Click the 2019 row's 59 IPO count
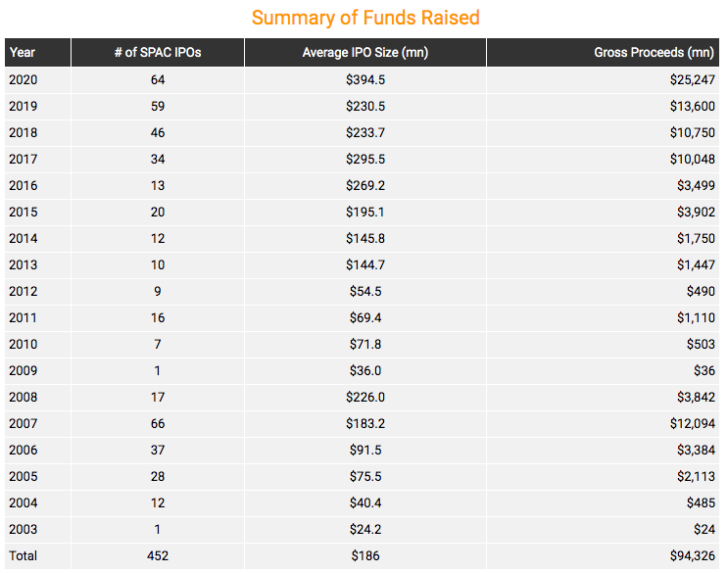The width and height of the screenshot is (728, 573). (x=158, y=106)
